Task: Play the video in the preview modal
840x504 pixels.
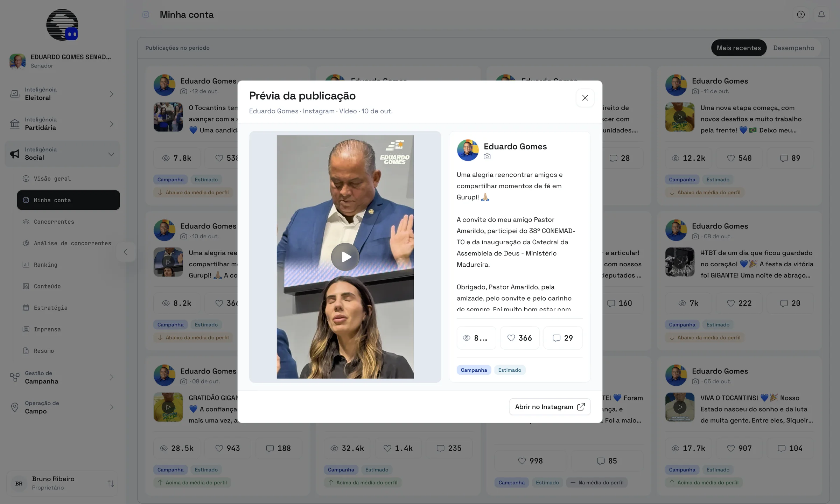Action: coord(345,257)
